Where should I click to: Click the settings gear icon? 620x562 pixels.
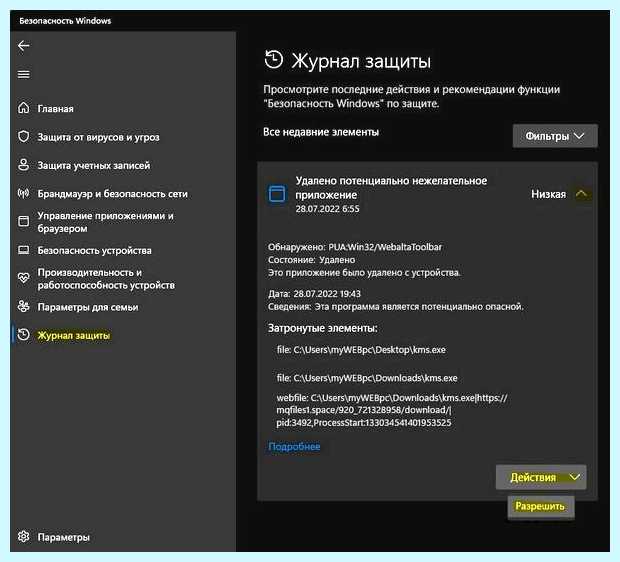[x=24, y=536]
